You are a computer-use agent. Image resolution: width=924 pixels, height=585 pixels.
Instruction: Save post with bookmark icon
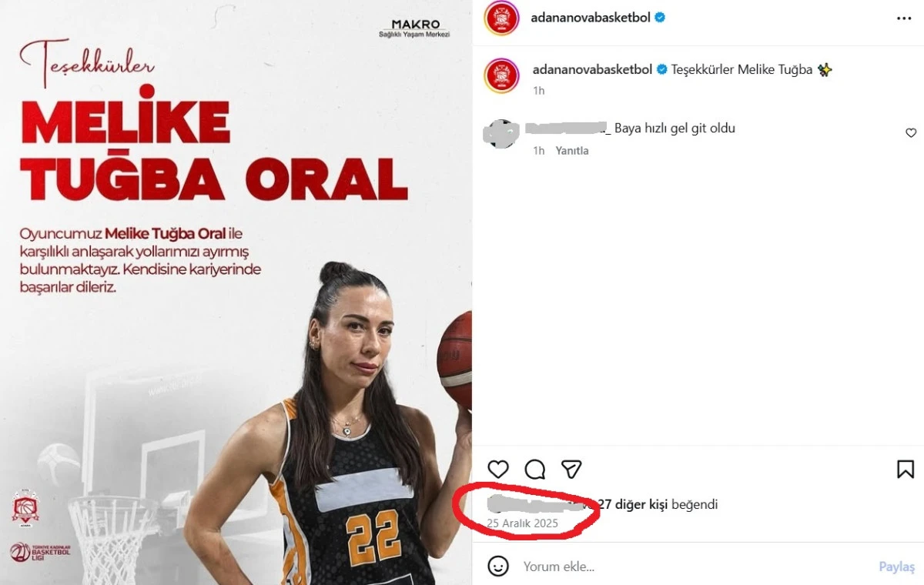(906, 469)
